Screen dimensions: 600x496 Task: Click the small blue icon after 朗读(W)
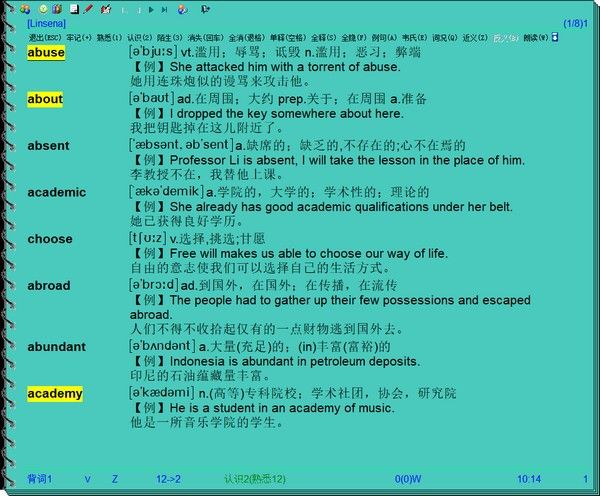[555, 37]
